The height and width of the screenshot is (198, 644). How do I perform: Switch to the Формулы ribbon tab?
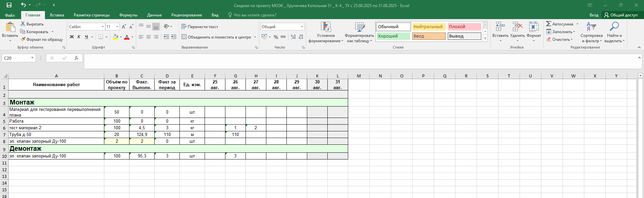(128, 15)
